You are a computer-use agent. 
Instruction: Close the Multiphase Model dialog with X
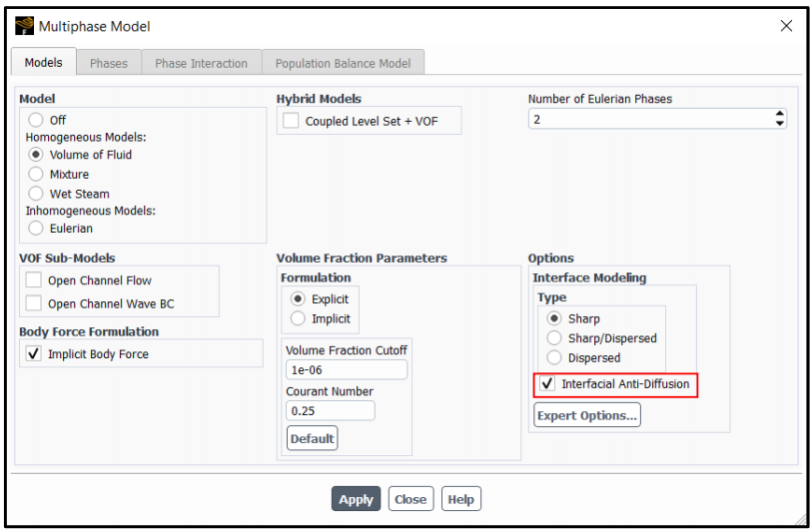click(786, 26)
